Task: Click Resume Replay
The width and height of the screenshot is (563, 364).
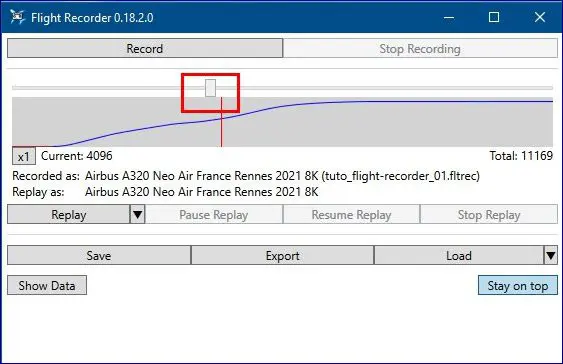Action: pos(351,215)
